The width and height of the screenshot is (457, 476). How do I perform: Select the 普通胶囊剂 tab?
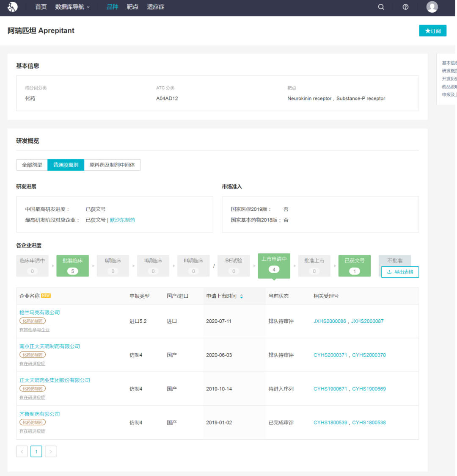(66, 165)
